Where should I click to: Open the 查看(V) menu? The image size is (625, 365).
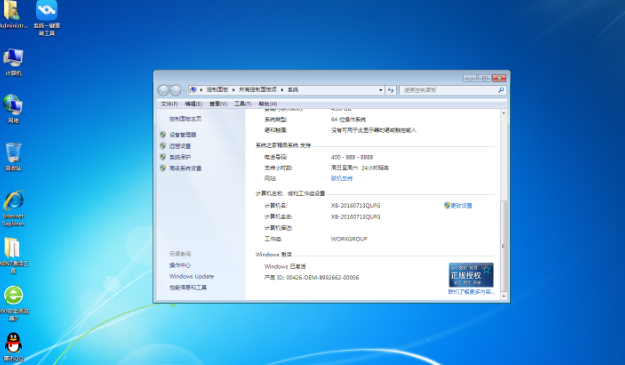218,104
